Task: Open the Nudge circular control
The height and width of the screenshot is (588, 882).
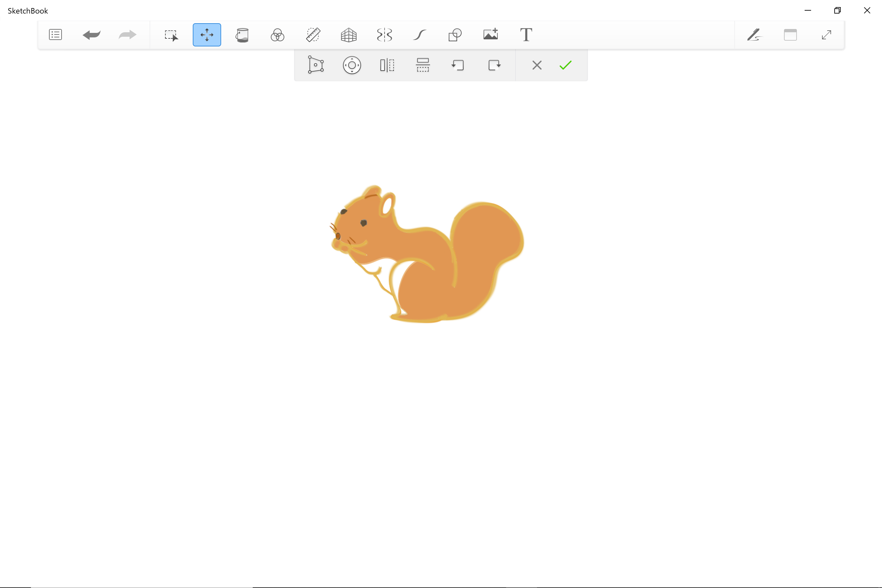Action: coord(352,65)
